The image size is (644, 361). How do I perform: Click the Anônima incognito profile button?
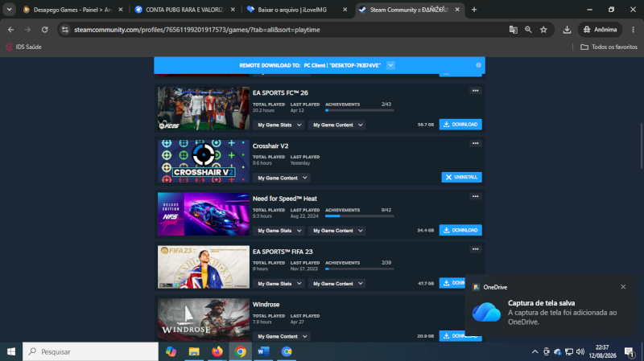pyautogui.click(x=600, y=30)
